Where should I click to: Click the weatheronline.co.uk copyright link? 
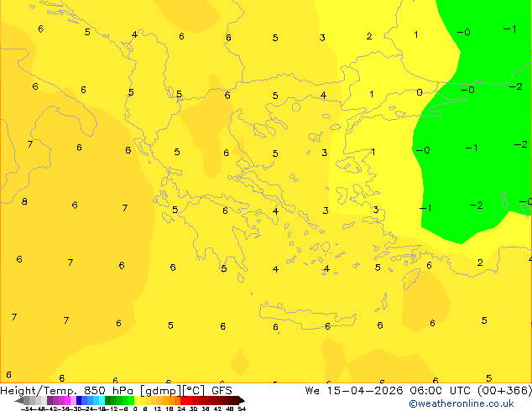(x=461, y=403)
